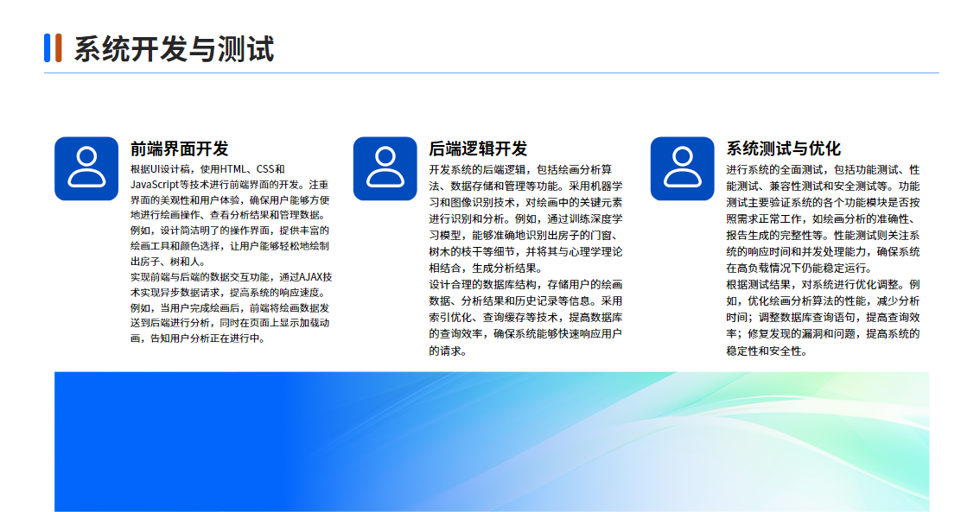This screenshot has width=980, height=512.
Task: Click the person icon beside 前端界面开发
Action: coord(86,168)
